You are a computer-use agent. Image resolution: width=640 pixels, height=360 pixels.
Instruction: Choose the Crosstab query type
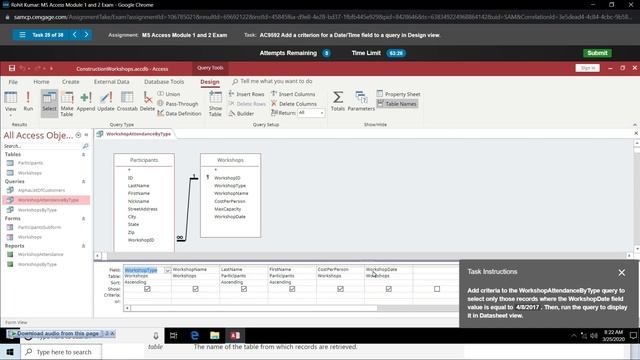(x=127, y=101)
